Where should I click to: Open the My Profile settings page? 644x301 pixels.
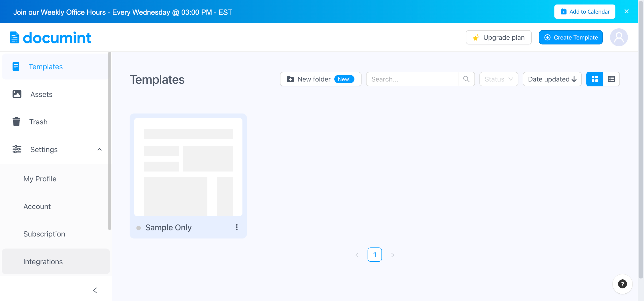[x=40, y=179]
